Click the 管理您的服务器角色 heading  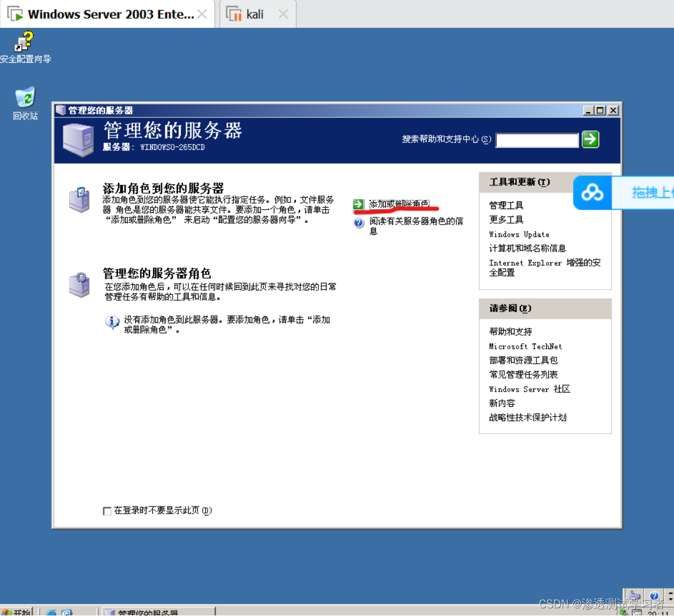(x=157, y=273)
